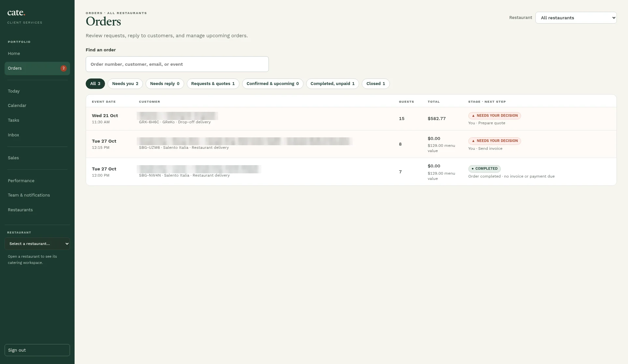628x364 pixels.
Task: Select the Confirmed & upcoming filter
Action: click(273, 84)
